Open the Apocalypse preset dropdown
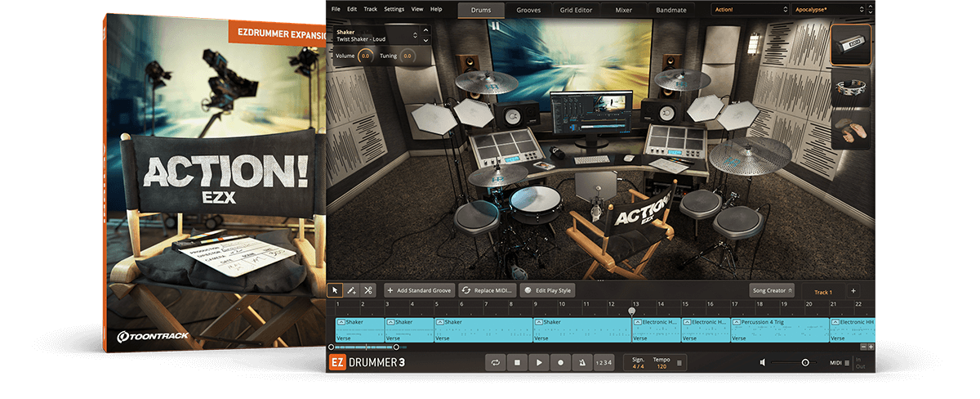This screenshot has height=399, width=980. point(828,10)
